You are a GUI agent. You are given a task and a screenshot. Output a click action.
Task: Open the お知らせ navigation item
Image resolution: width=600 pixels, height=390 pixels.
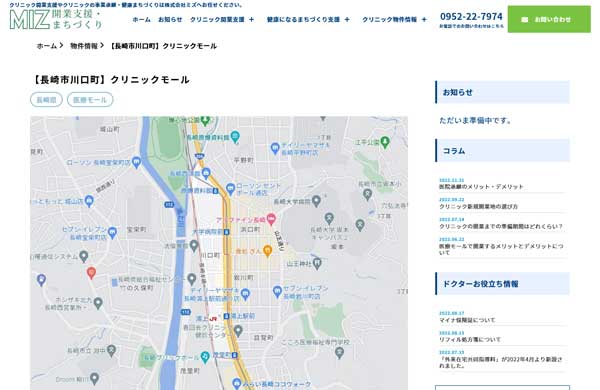coord(170,20)
